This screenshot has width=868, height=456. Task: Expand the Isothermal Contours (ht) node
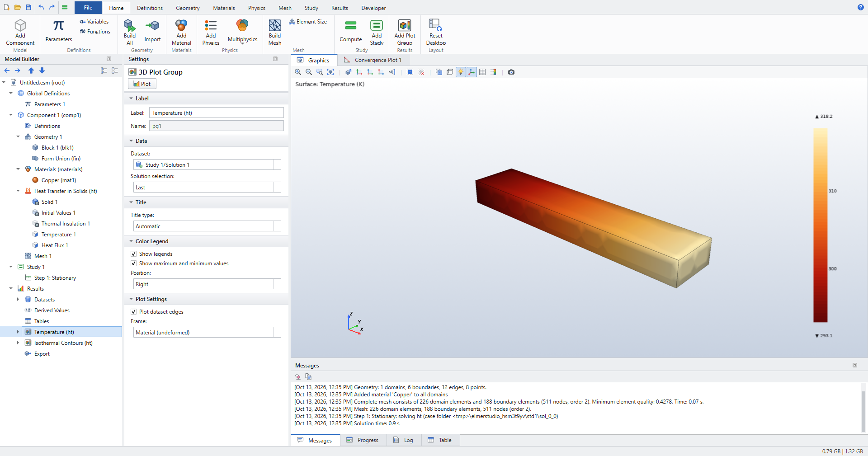click(18, 343)
